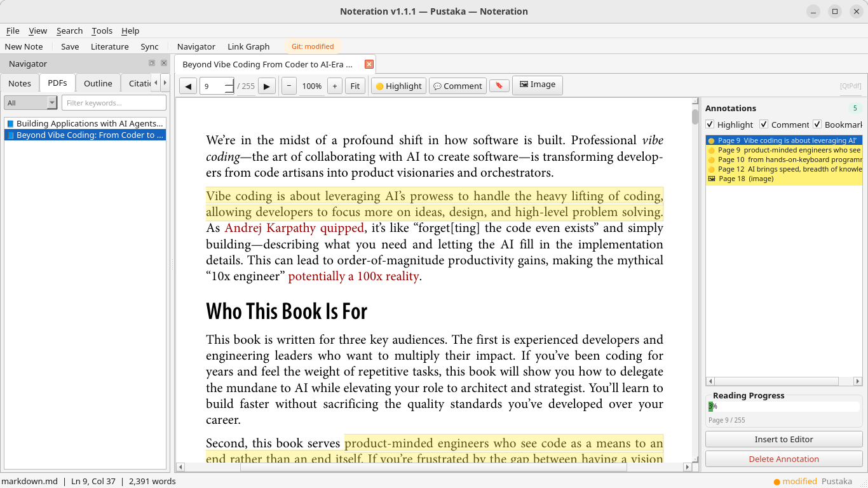This screenshot has width=868, height=488.
Task: Click the Git: modified status badge
Action: pos(313,46)
